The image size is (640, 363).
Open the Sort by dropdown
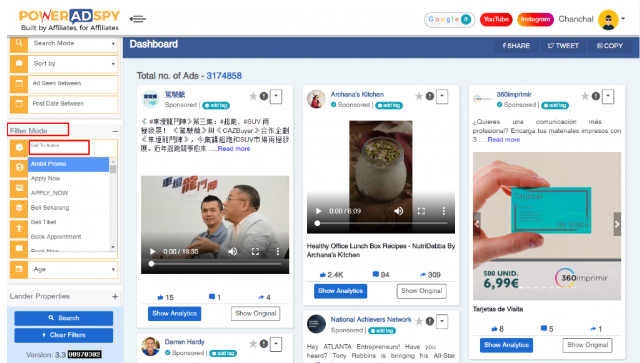tap(73, 64)
